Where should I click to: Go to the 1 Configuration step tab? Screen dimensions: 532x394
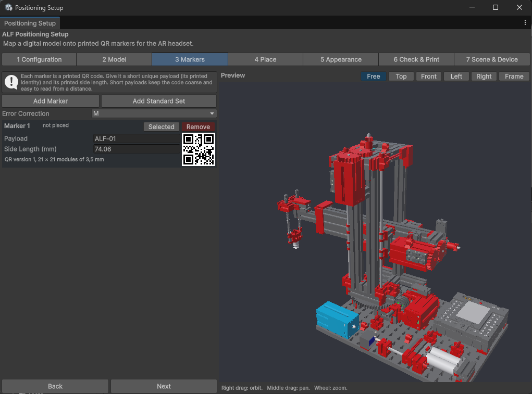(x=39, y=59)
